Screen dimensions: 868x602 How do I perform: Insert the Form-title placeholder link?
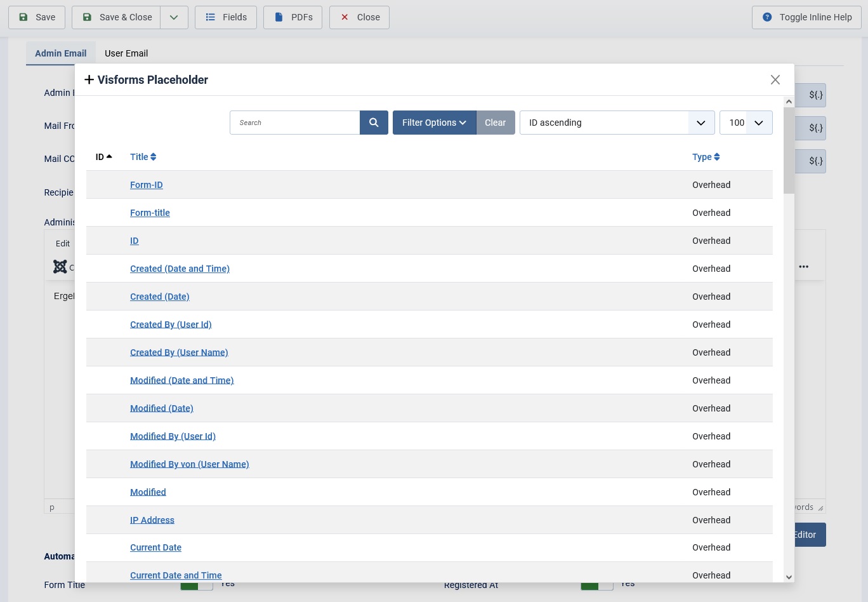(150, 213)
